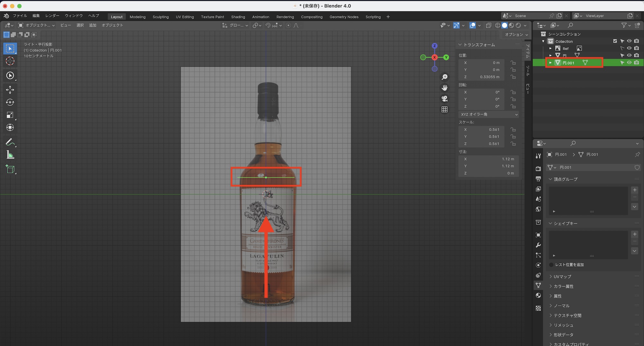Select the 3D Cursor tool

(x=10, y=61)
